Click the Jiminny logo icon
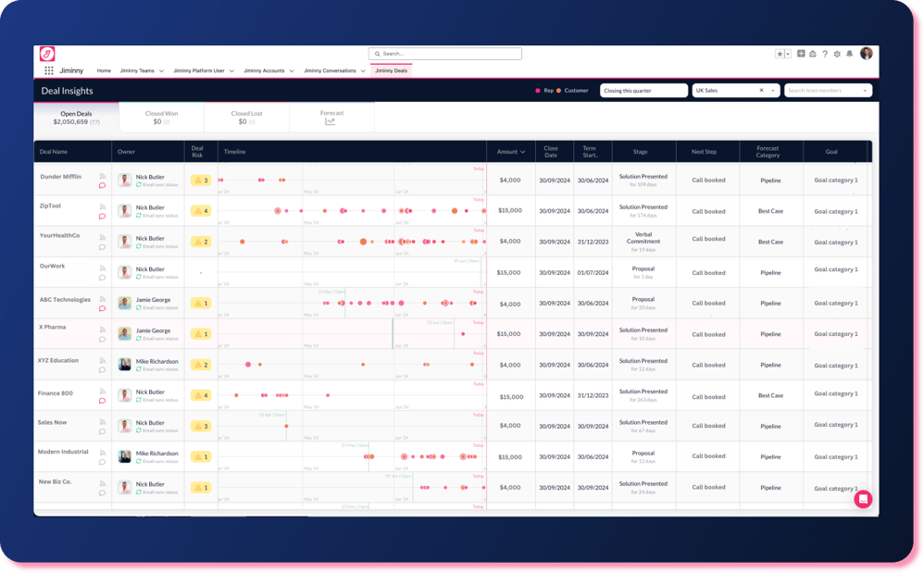The width and height of the screenshot is (924, 573). coord(47,55)
